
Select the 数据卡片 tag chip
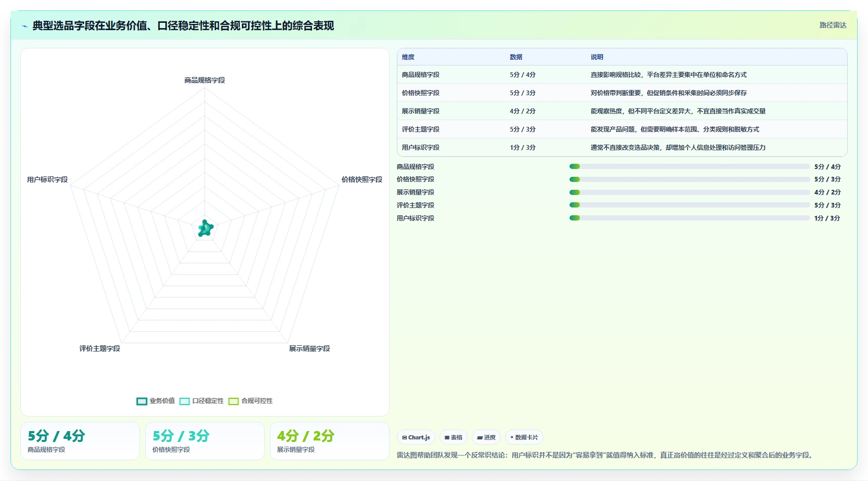click(x=524, y=437)
